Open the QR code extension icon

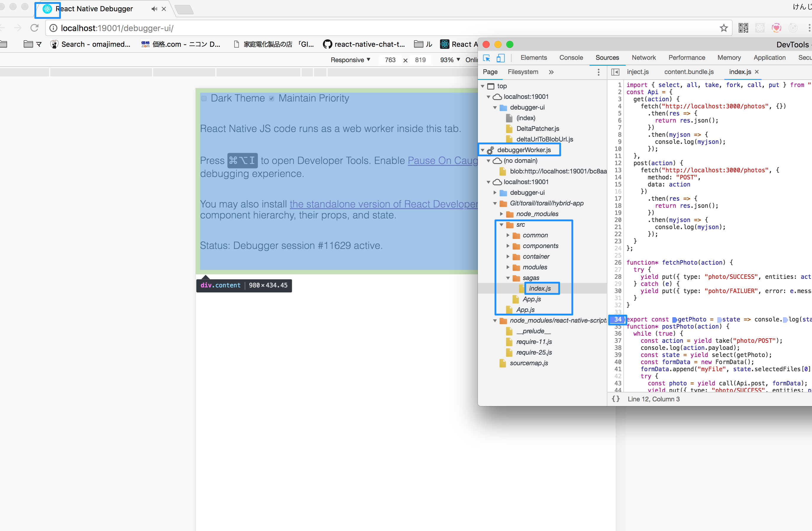point(743,28)
